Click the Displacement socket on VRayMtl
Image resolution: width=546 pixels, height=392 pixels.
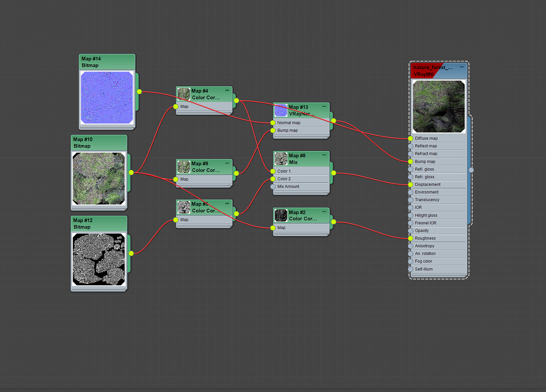pos(410,184)
